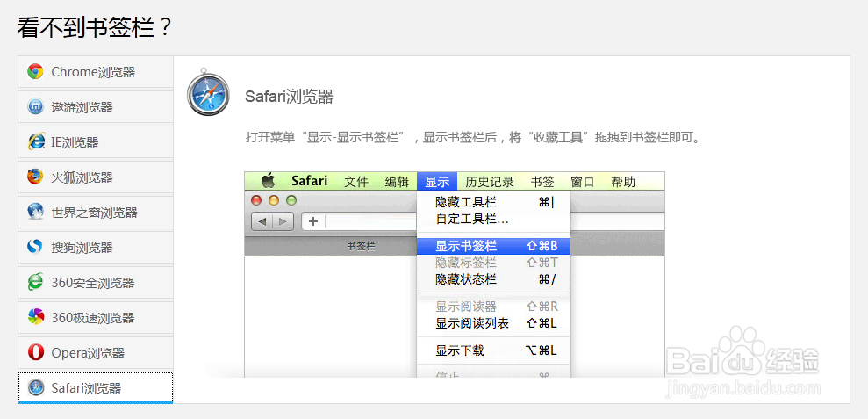This screenshot has width=868, height=419.
Task: Select the IE浏览器 tab
Action: [x=96, y=142]
